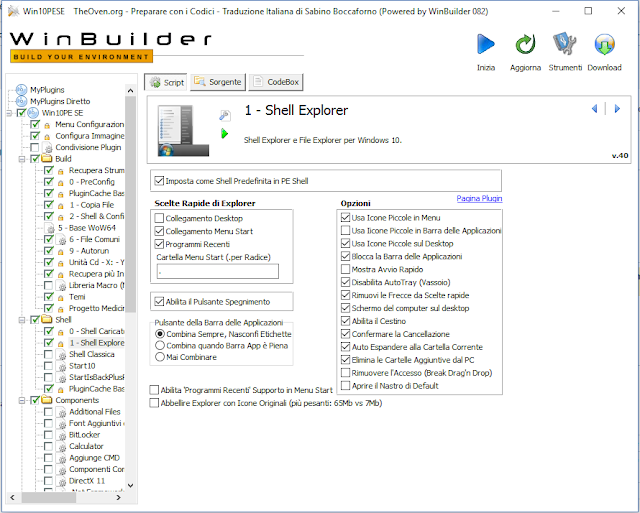Click the Shell folder icon in tree
The width and height of the screenshot is (640, 513).
(47, 319)
